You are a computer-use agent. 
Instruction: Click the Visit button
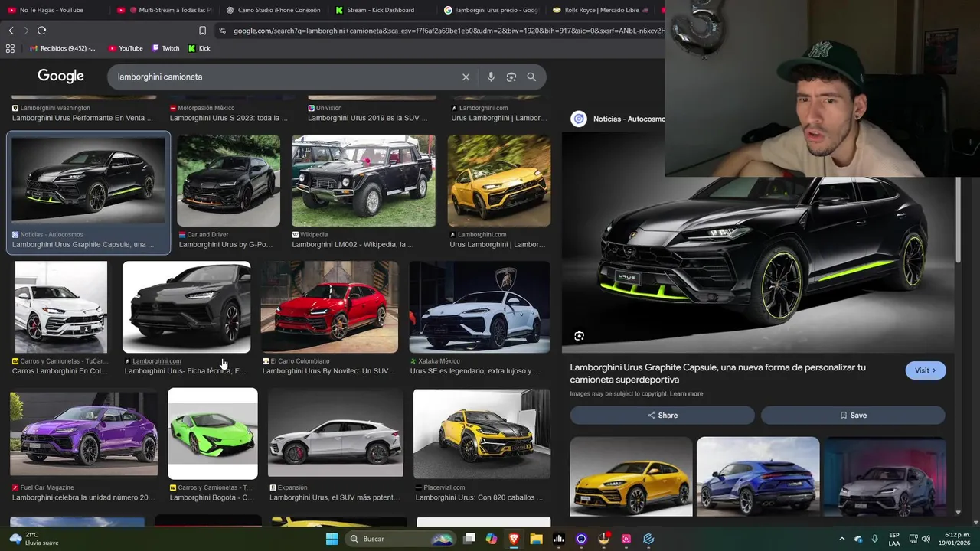925,370
